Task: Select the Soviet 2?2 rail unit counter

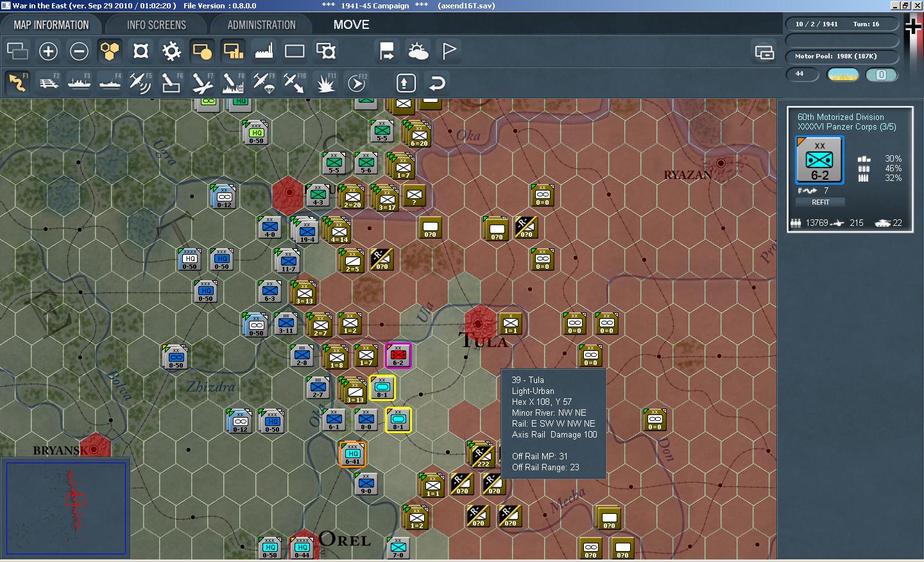Action: click(481, 454)
